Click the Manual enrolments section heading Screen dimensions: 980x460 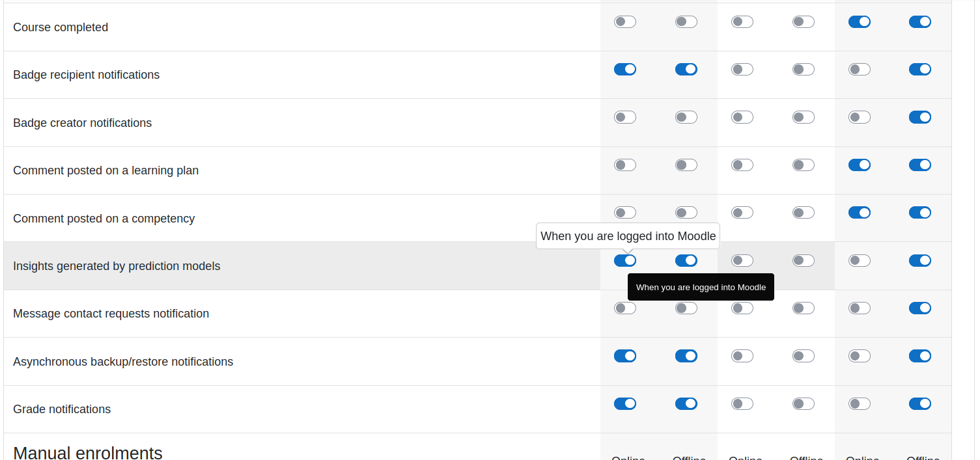pyautogui.click(x=88, y=453)
